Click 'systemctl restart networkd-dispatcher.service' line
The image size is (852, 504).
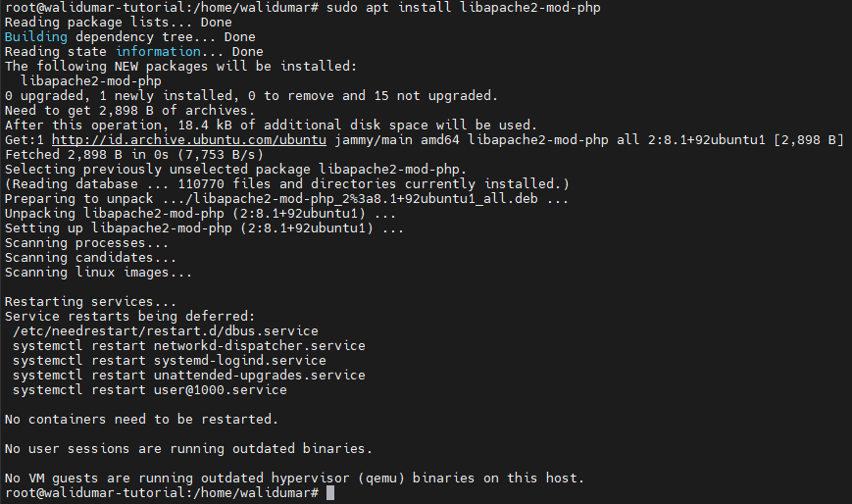[189, 345]
